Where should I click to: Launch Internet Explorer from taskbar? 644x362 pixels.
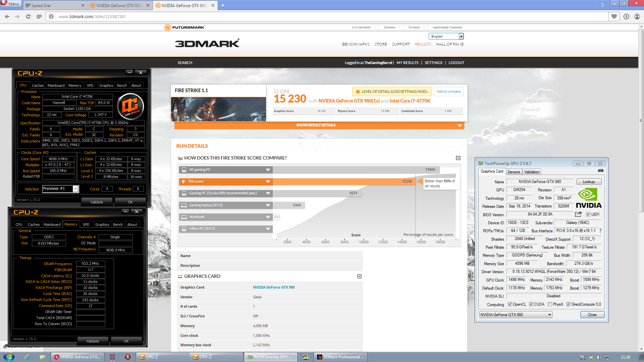point(27,357)
